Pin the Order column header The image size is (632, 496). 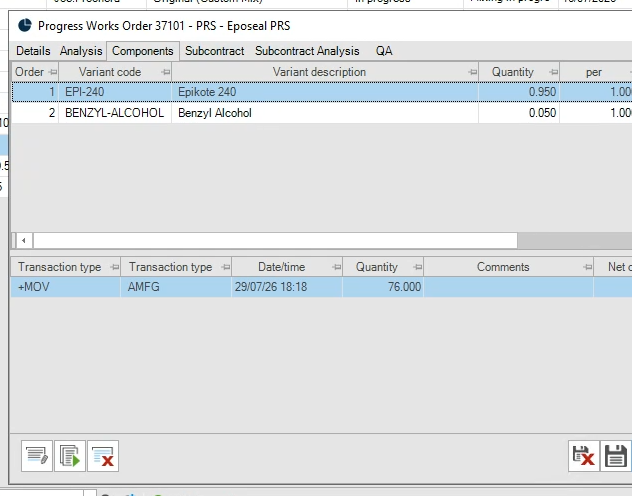(52, 72)
